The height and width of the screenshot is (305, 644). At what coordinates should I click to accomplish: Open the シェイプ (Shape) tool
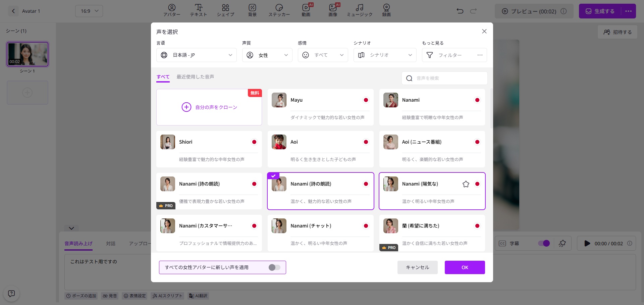[225, 10]
